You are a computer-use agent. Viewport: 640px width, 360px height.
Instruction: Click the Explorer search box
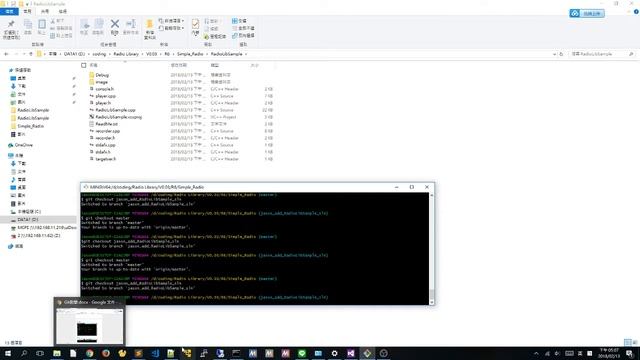[x=602, y=54]
